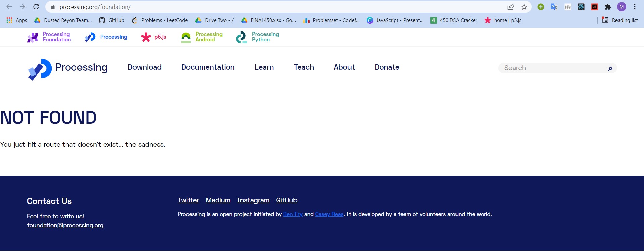Screen dimensions: 644x252
Task: Click the red square extension icon
Action: (594, 7)
